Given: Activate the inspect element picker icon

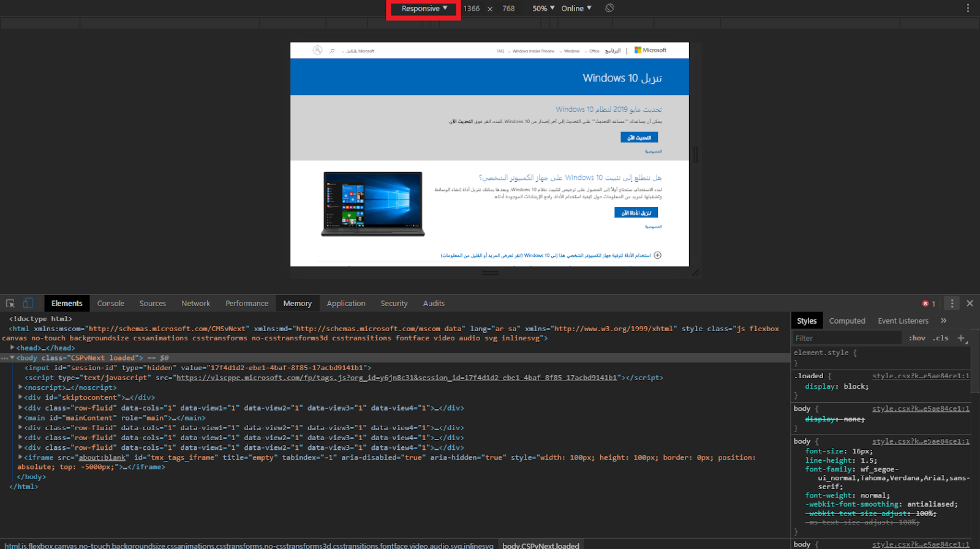Looking at the screenshot, I should [x=10, y=303].
